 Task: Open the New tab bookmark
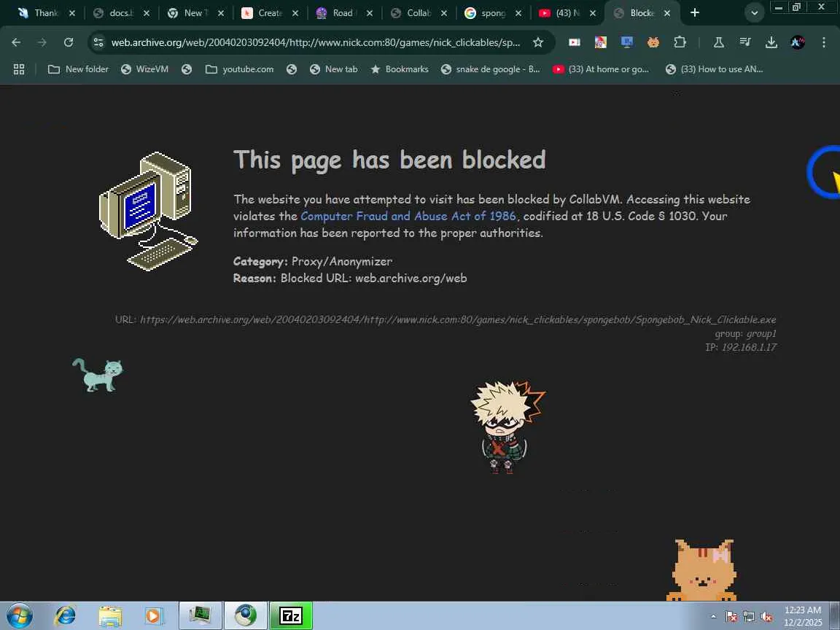[x=334, y=69]
